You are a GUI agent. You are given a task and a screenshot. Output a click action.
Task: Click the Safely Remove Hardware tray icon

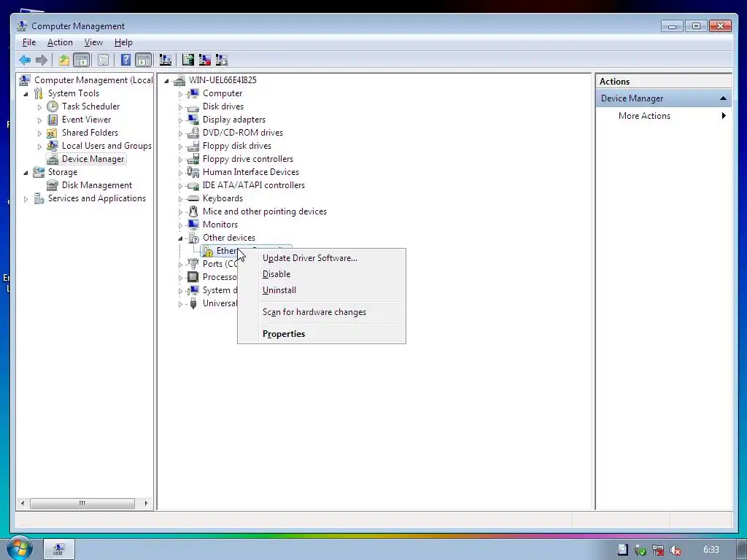click(x=640, y=550)
